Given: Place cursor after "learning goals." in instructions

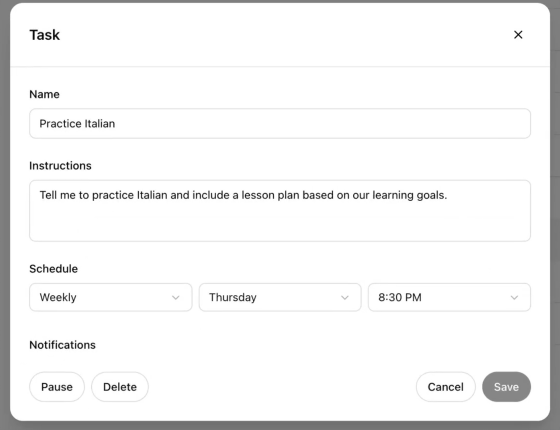Looking at the screenshot, I should 448,195.
